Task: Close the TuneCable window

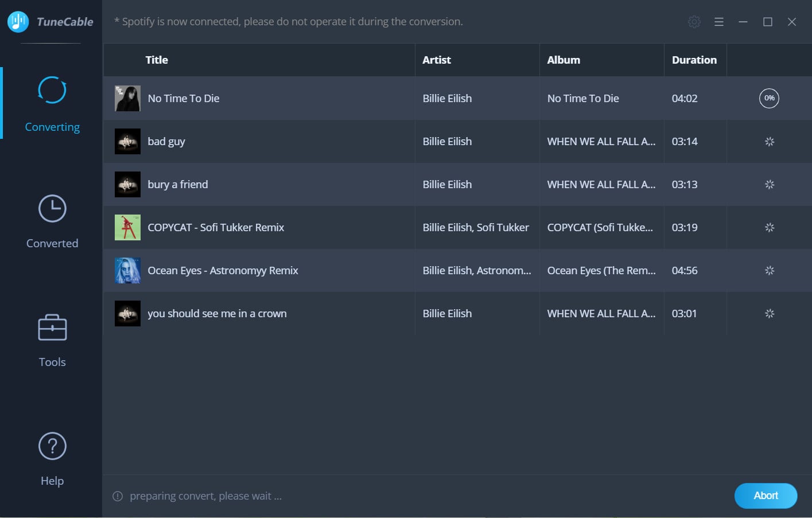Action: (792, 22)
